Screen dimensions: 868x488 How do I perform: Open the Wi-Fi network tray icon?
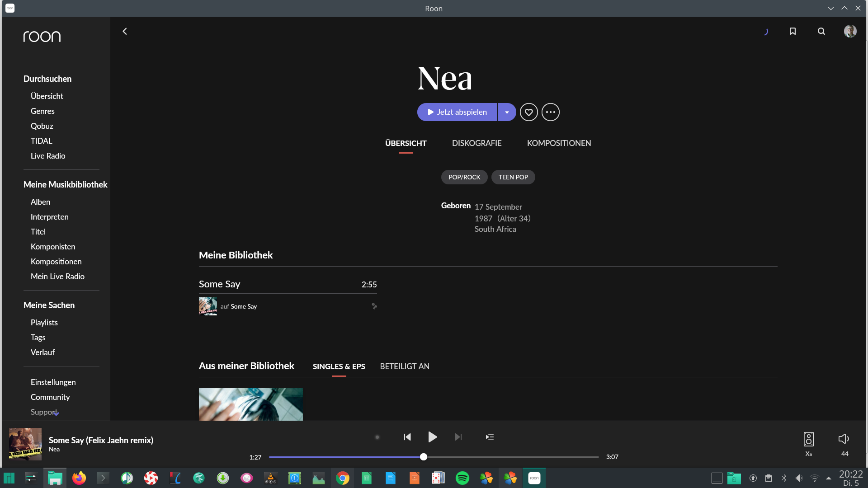pyautogui.click(x=815, y=478)
